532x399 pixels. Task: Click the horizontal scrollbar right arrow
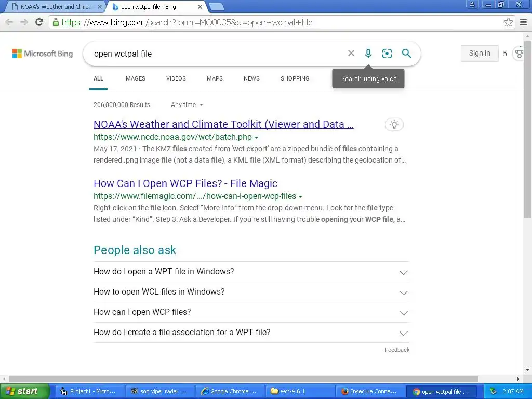pyautogui.click(x=518, y=379)
